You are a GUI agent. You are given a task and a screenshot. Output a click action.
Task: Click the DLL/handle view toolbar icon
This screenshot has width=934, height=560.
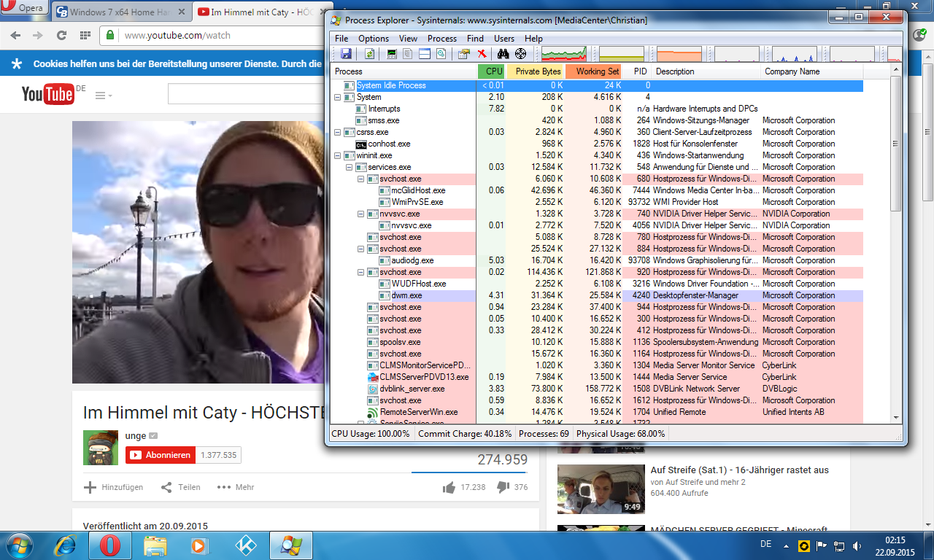[441, 54]
